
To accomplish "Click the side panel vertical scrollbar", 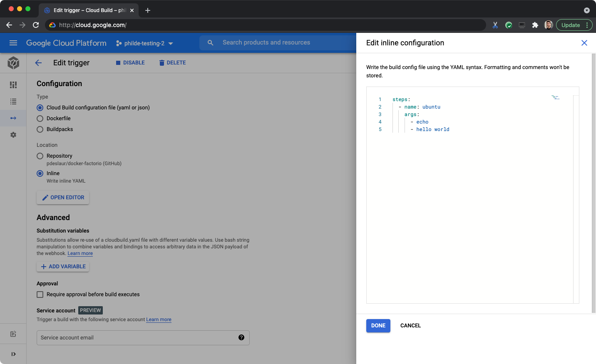I will (594, 183).
